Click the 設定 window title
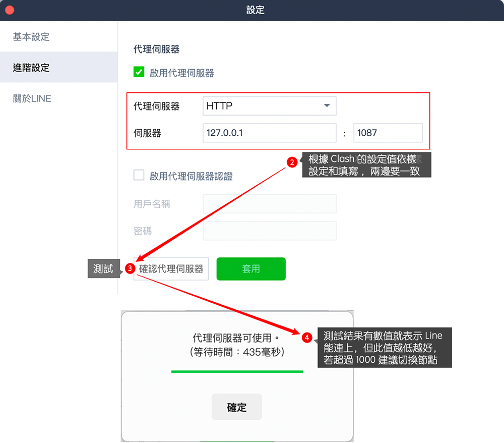Viewport: 504px width, 443px height. coord(255,10)
